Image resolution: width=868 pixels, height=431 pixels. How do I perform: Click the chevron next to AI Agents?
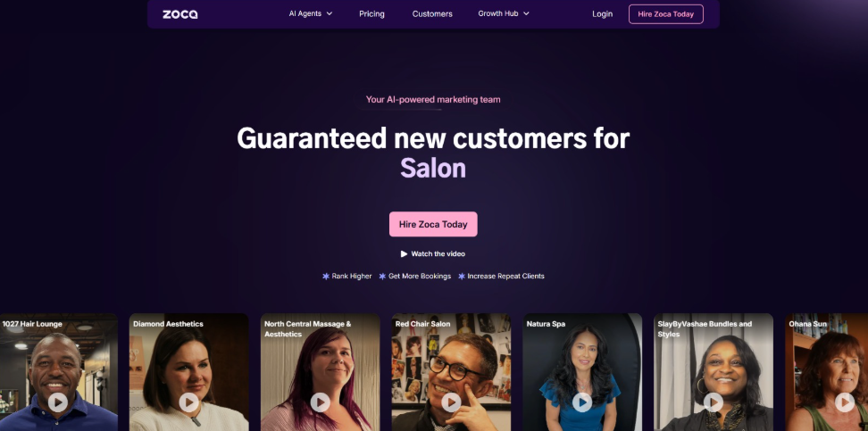pyautogui.click(x=330, y=14)
